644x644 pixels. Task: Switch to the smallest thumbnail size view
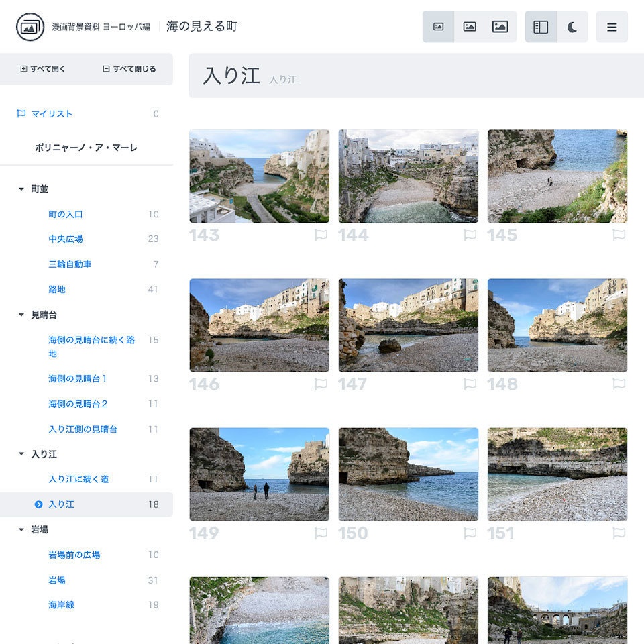(x=439, y=27)
